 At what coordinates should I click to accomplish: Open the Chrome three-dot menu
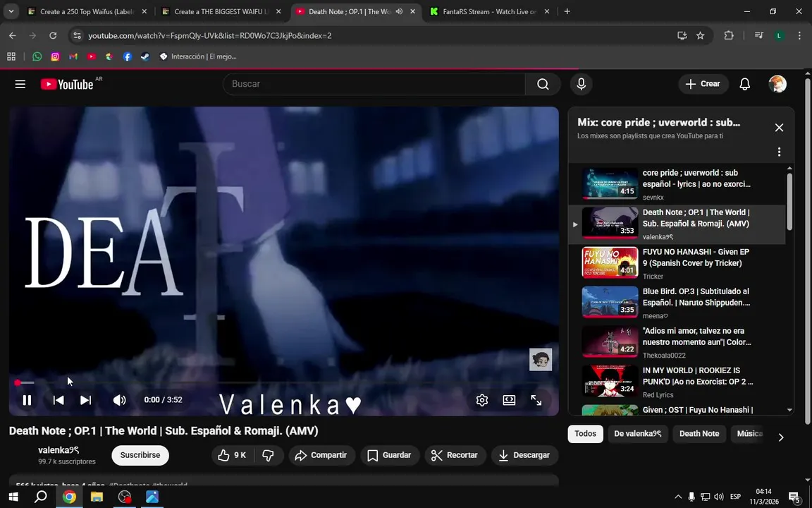799,35
